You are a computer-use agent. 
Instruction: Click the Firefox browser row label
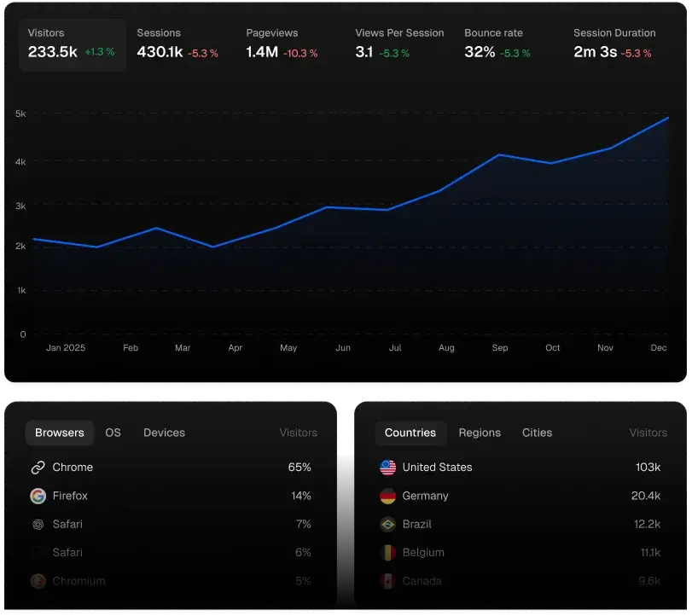pyautogui.click(x=70, y=496)
